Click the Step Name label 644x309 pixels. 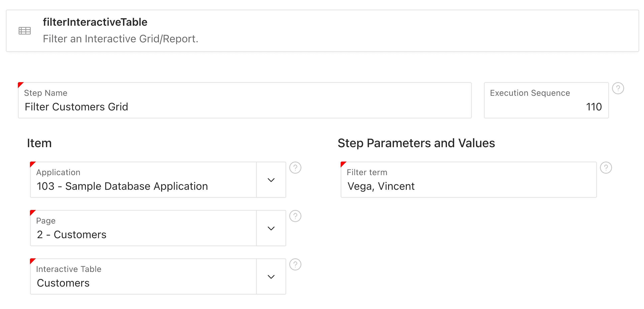pyautogui.click(x=46, y=93)
